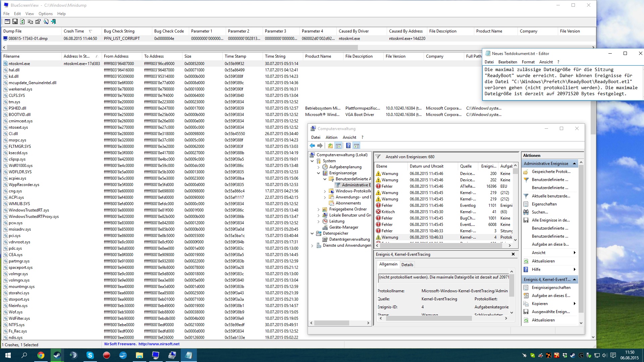The image size is (644, 362).
Task: Click Eigenschaften in the Aktionen pane
Action: pos(544,204)
